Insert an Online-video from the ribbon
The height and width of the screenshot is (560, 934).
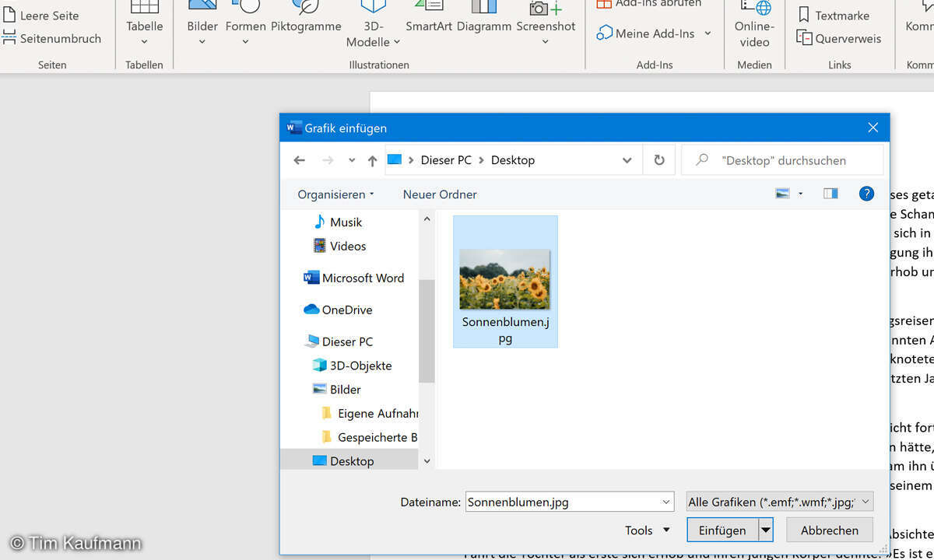tap(754, 23)
